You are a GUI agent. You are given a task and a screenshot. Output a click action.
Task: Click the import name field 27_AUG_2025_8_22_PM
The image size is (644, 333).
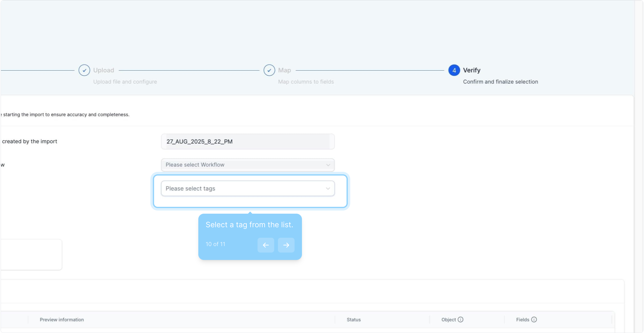[247, 142]
